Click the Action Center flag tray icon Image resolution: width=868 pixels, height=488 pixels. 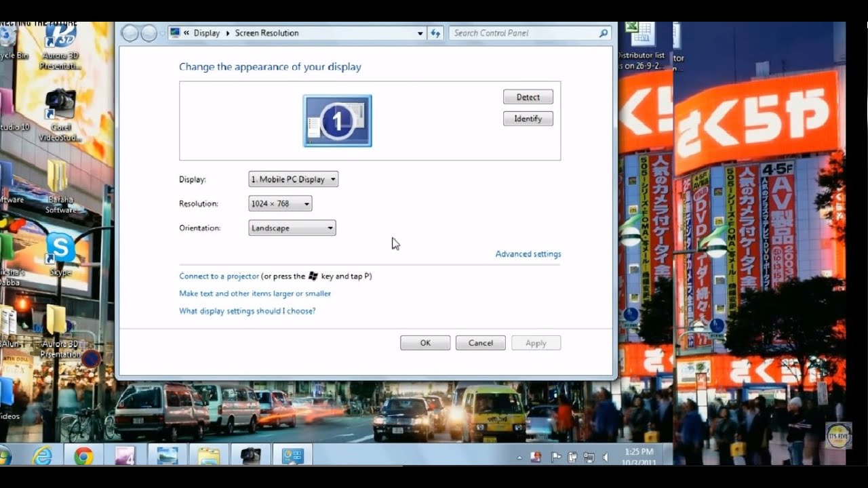(x=556, y=457)
